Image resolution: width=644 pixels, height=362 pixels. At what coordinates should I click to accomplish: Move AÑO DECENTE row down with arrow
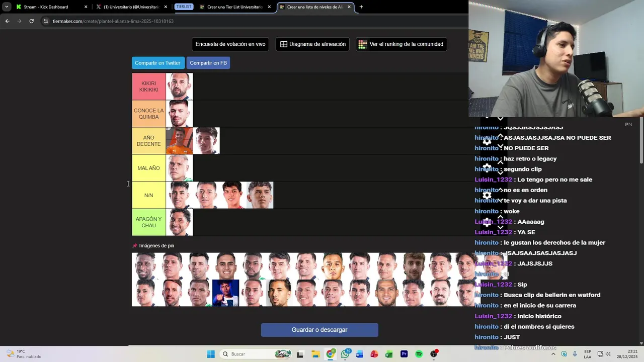[x=500, y=146]
